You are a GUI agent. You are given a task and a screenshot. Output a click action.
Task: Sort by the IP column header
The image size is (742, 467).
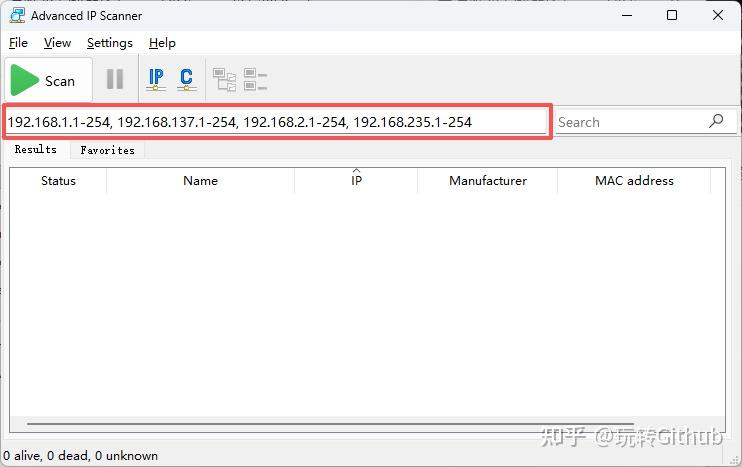click(x=356, y=181)
